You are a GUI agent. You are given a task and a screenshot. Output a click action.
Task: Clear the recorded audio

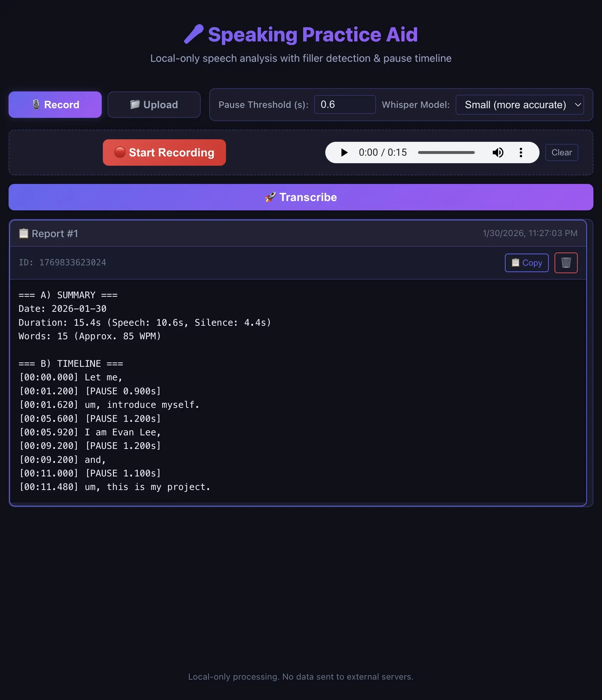click(x=561, y=152)
